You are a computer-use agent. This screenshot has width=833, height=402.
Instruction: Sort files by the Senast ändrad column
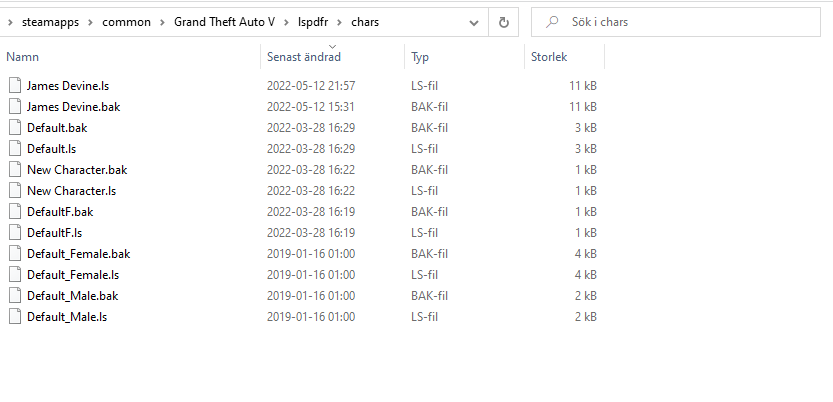coord(303,58)
